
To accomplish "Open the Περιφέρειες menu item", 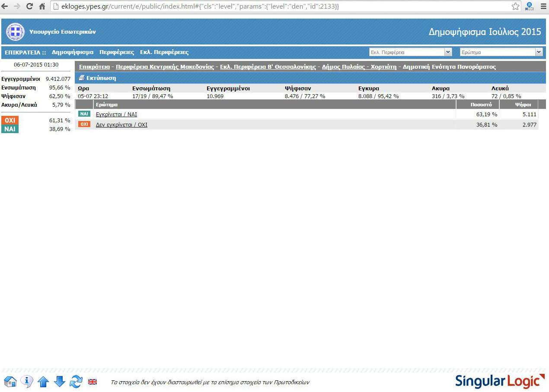I will click(x=117, y=52).
